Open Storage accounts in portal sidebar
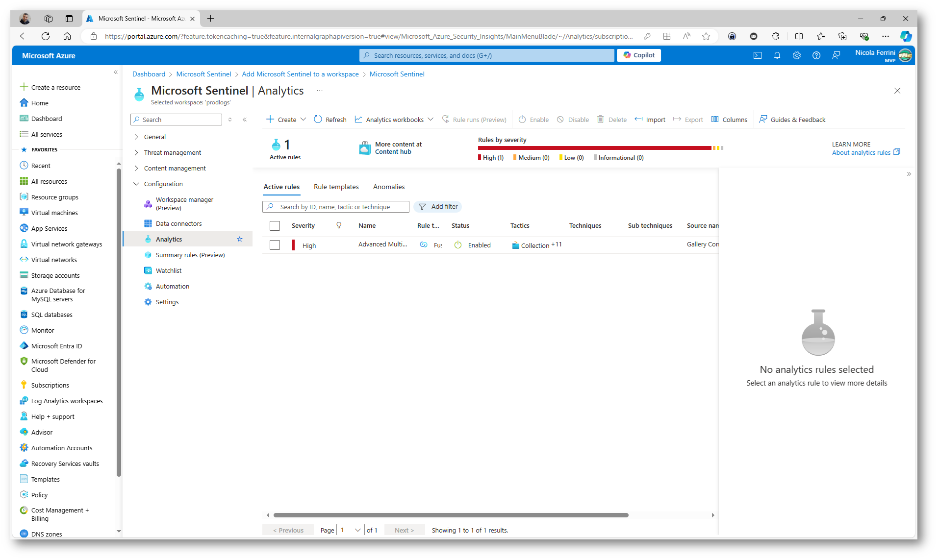 pyautogui.click(x=55, y=275)
